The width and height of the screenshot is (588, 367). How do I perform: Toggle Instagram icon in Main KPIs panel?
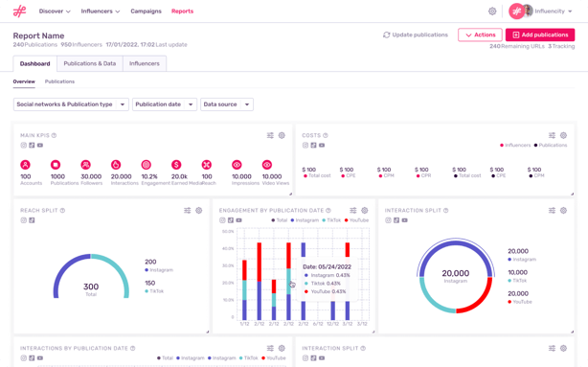pyautogui.click(x=24, y=146)
